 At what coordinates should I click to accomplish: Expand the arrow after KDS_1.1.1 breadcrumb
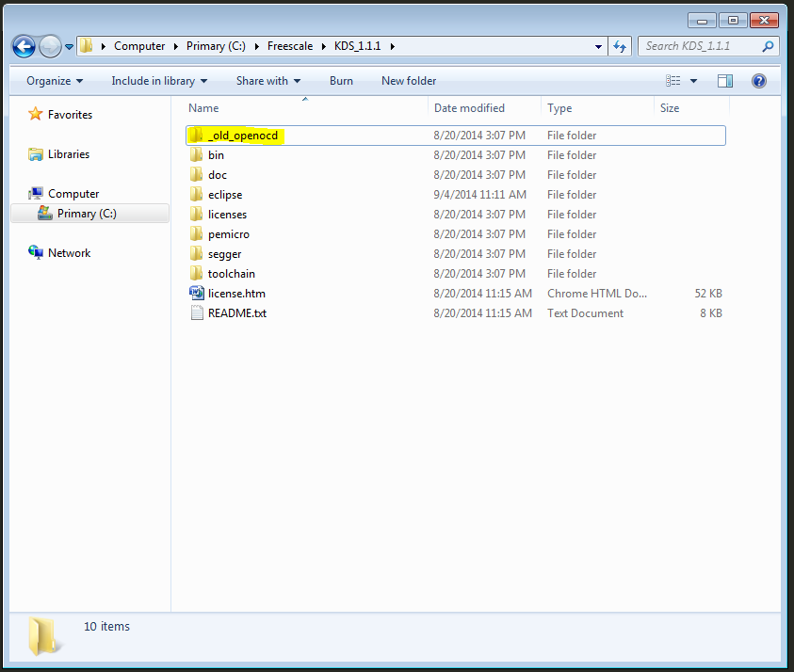[x=393, y=46]
